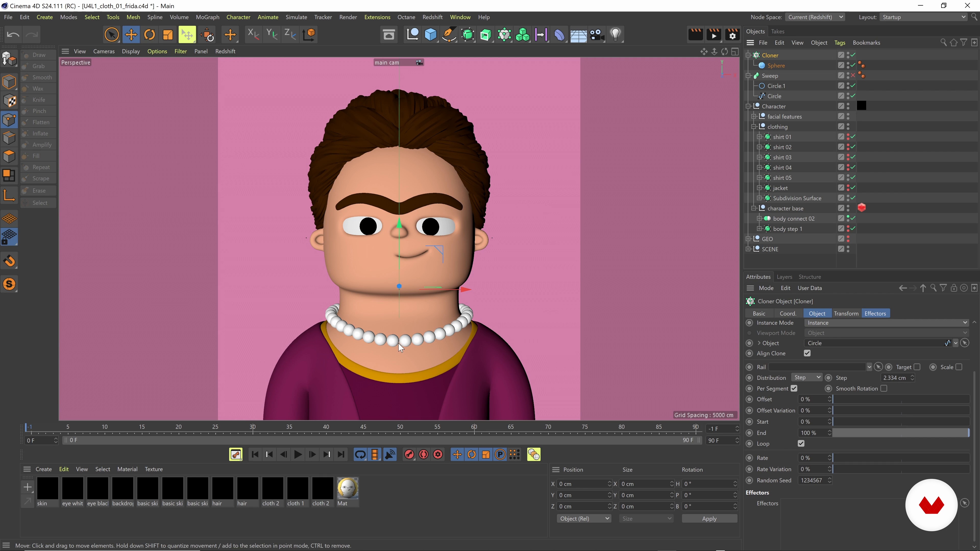Select the Rotate tool
Viewport: 980px width, 551px height.
coord(150,35)
